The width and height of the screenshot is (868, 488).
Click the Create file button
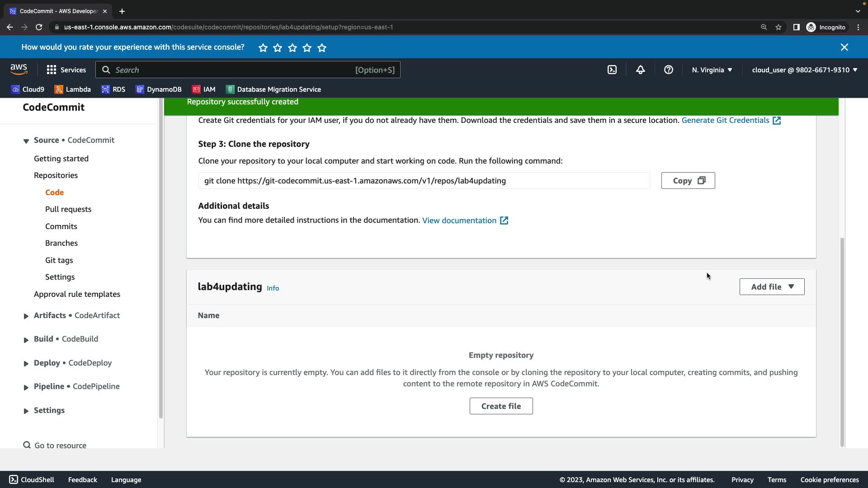coord(501,406)
